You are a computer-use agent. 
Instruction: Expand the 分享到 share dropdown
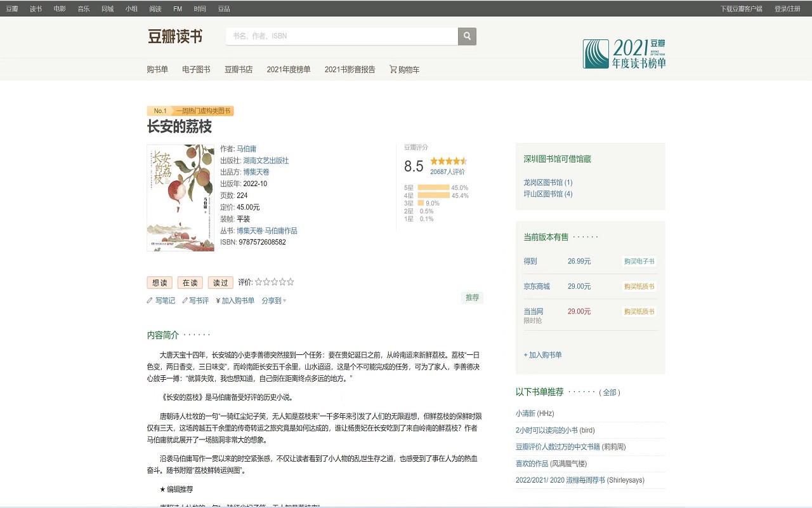tap(274, 300)
